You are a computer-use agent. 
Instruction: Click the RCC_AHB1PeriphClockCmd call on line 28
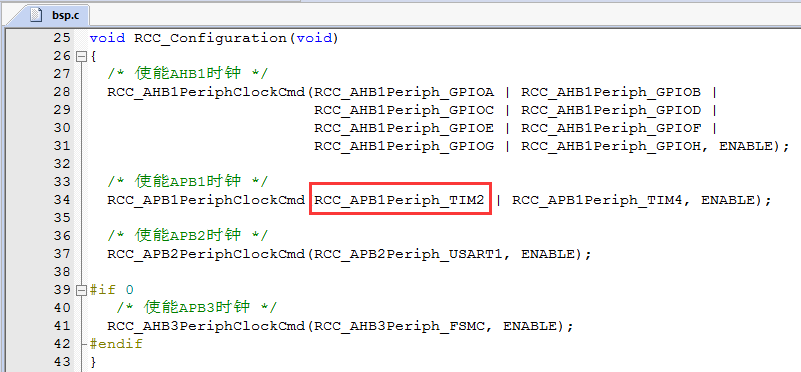pos(206,92)
